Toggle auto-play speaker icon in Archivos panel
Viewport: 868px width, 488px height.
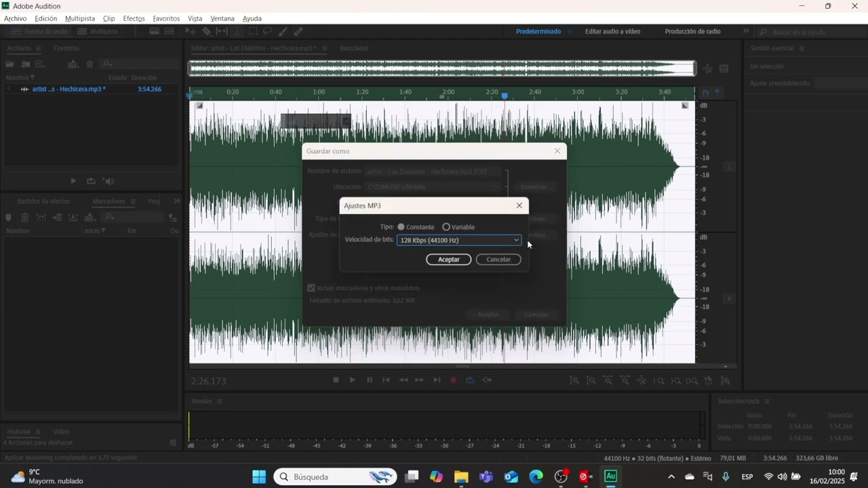108,181
